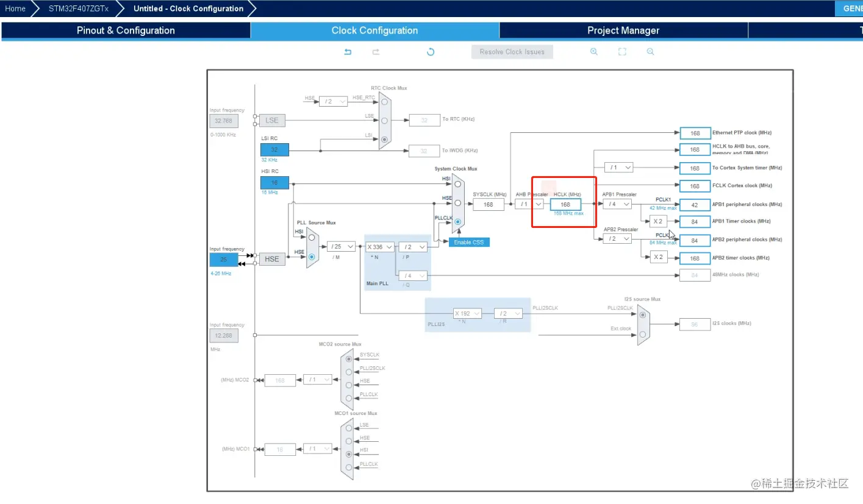
Task: Switch to the Pinout & Configuration tab
Action: click(126, 30)
